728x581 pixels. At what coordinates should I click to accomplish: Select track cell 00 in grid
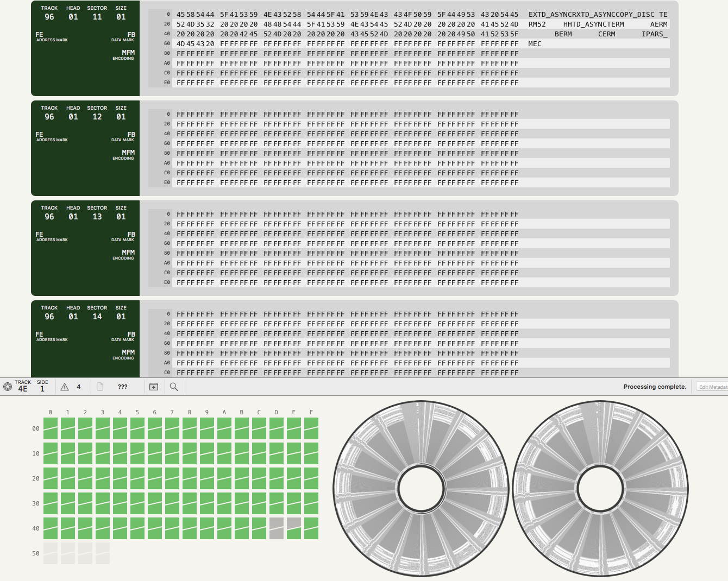point(51,428)
